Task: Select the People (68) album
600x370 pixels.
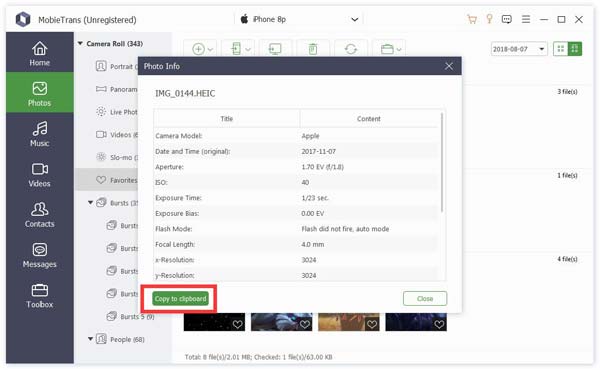Action: [x=121, y=339]
